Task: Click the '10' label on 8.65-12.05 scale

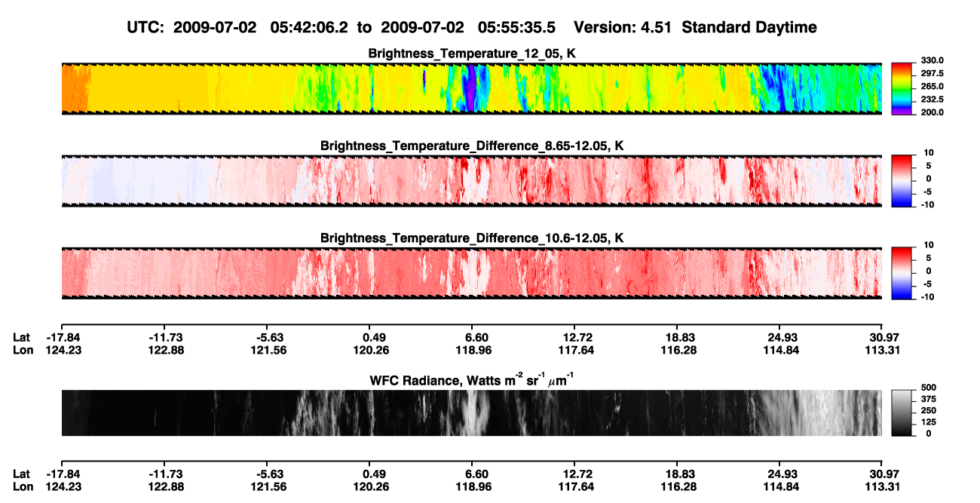Action: coord(928,152)
